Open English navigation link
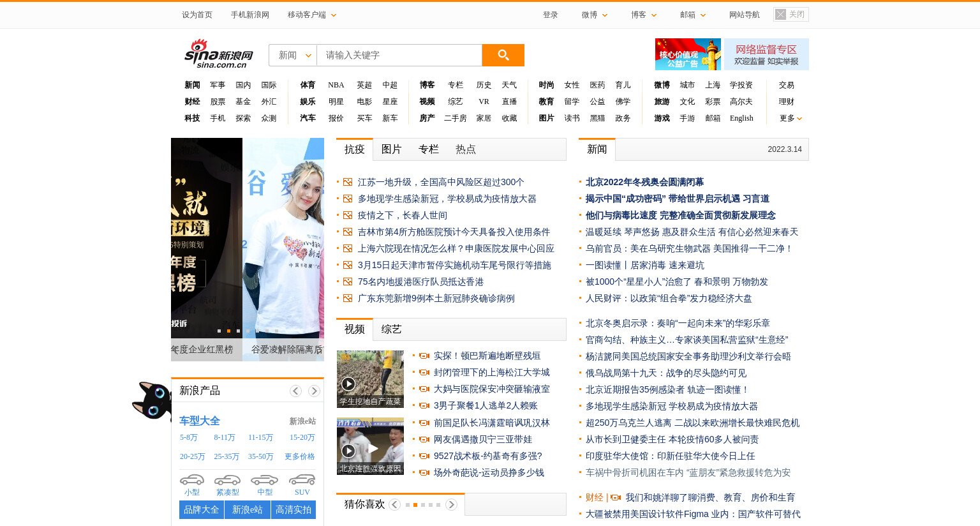 [x=741, y=118]
